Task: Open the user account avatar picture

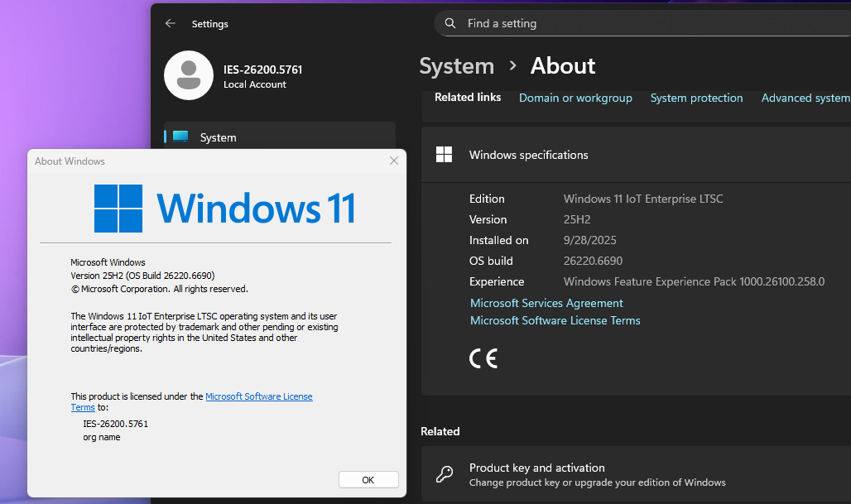Action: 189,75
